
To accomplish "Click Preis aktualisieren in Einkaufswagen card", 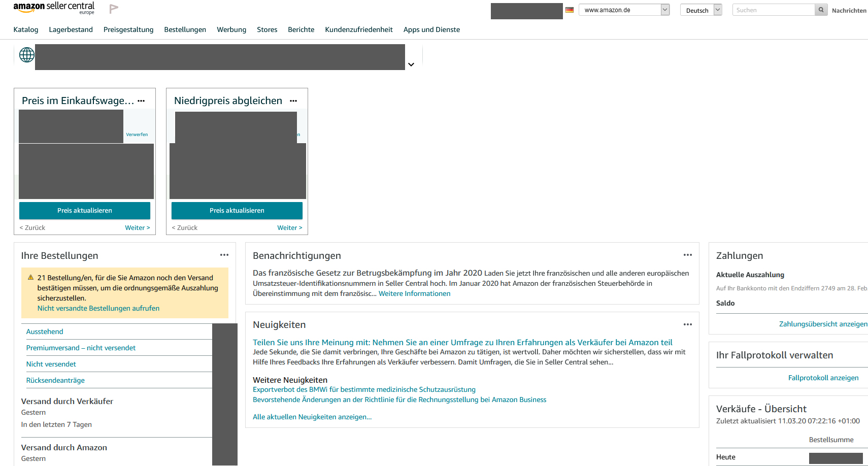I will [x=85, y=210].
